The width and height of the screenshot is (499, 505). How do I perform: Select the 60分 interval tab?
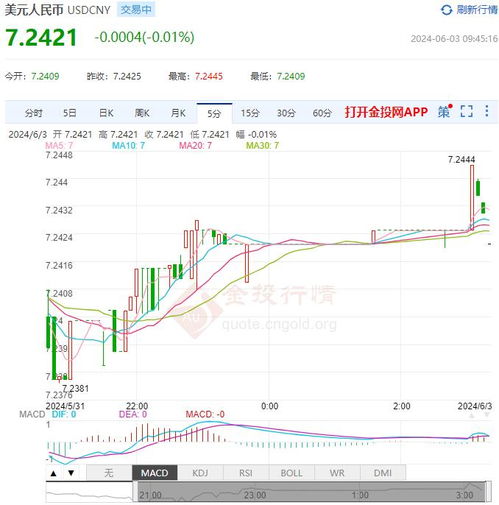(x=322, y=113)
